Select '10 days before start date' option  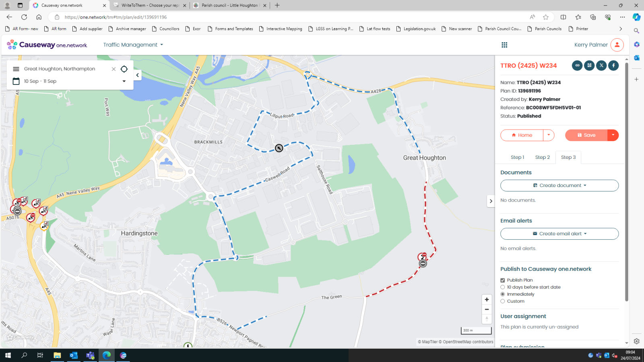pyautogui.click(x=503, y=287)
